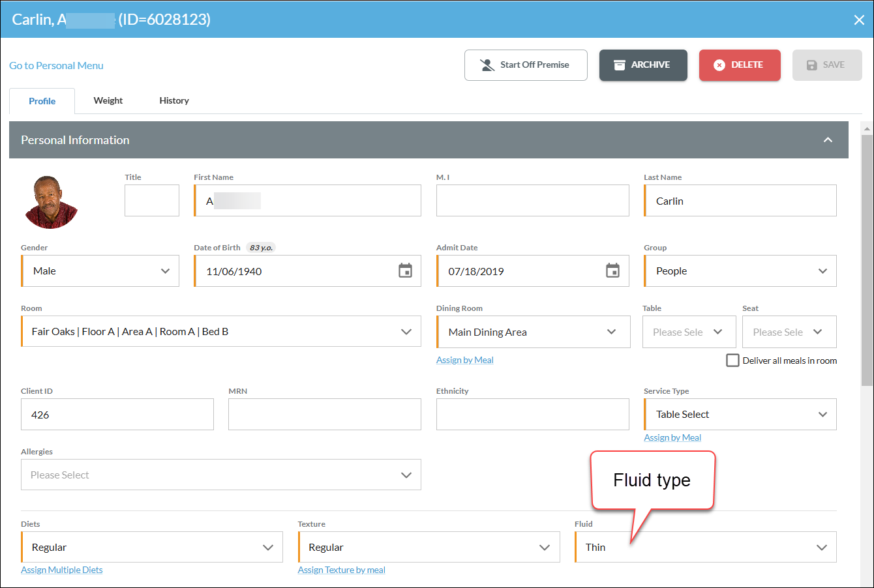Expand the Room dropdown
This screenshot has height=588, width=874.
click(221, 331)
